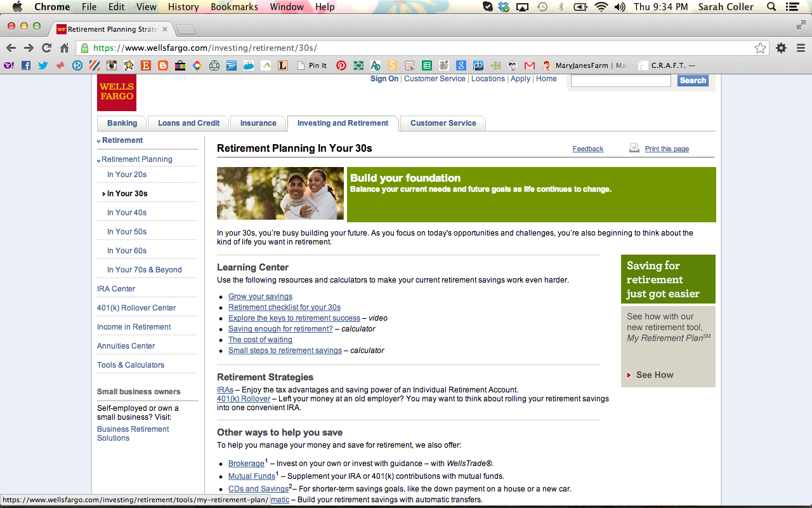Open the Mutual Funds link
The width and height of the screenshot is (812, 508).
tap(252, 476)
